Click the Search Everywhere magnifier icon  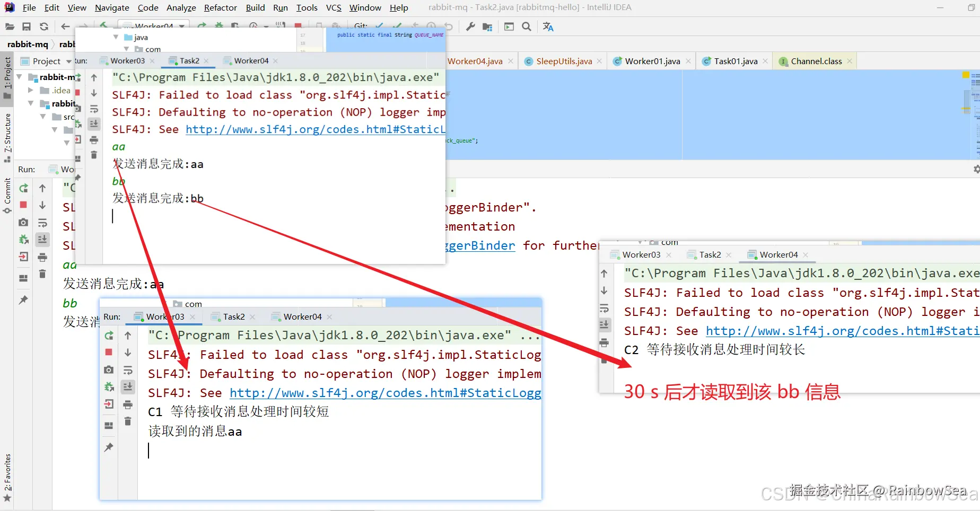[527, 27]
